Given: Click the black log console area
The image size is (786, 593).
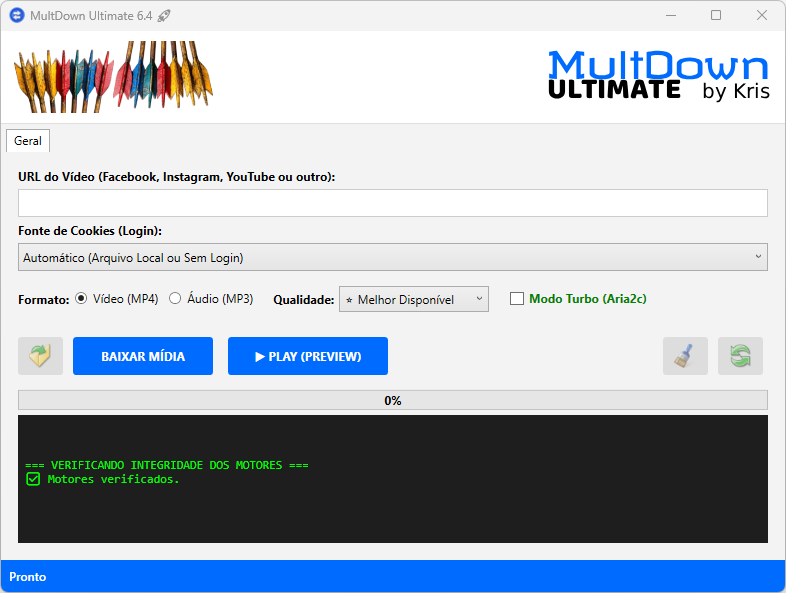Looking at the screenshot, I should [392, 479].
